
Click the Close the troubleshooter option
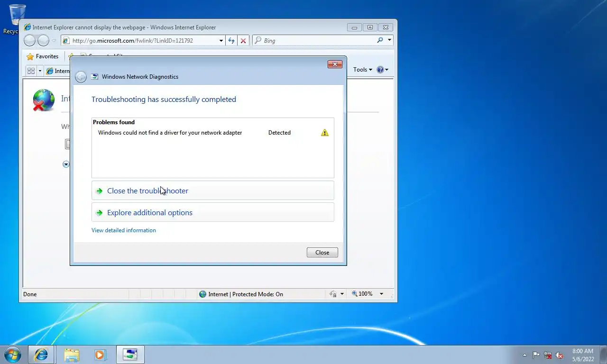pos(212,191)
